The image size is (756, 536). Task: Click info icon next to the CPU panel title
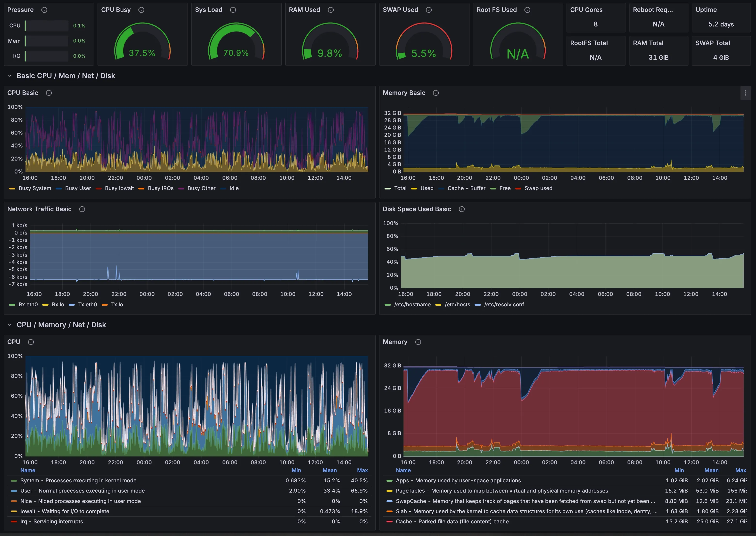coord(31,342)
